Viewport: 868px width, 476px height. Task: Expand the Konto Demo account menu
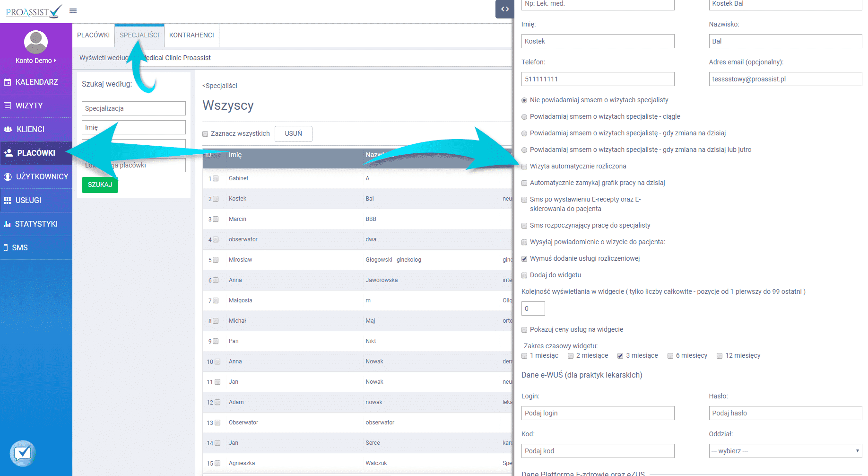click(x=36, y=61)
